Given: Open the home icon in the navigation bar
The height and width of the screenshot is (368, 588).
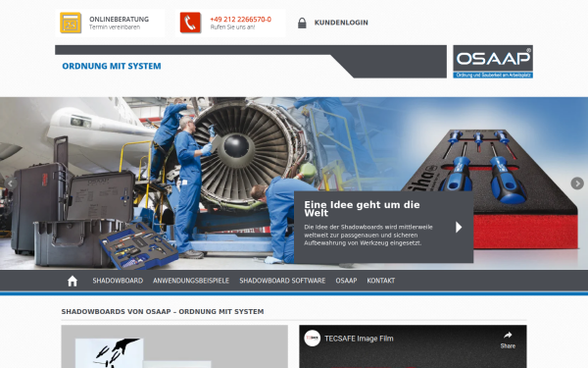Looking at the screenshot, I should (73, 281).
